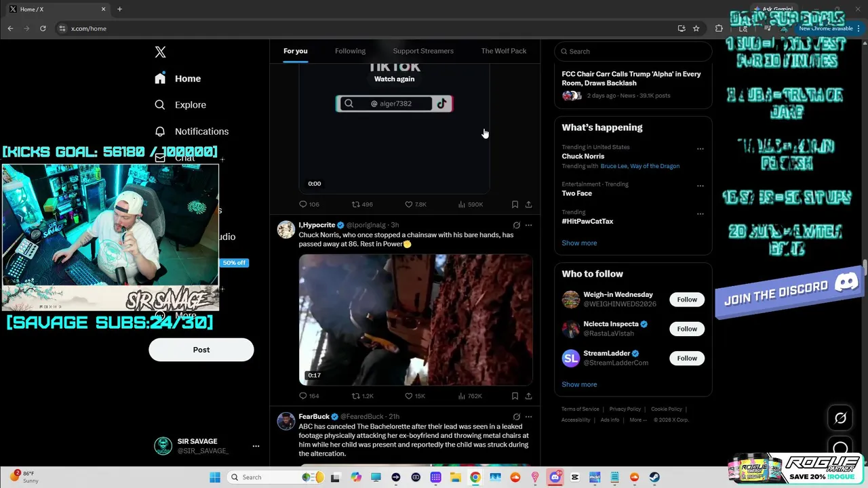
Task: Open more options on I,Hypocrite post
Action: (x=528, y=225)
